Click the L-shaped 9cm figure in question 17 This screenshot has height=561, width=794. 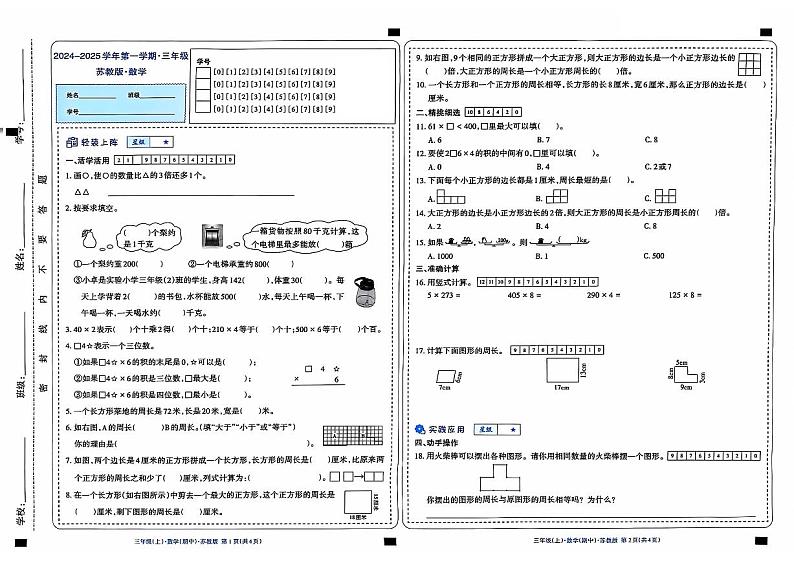[686, 375]
